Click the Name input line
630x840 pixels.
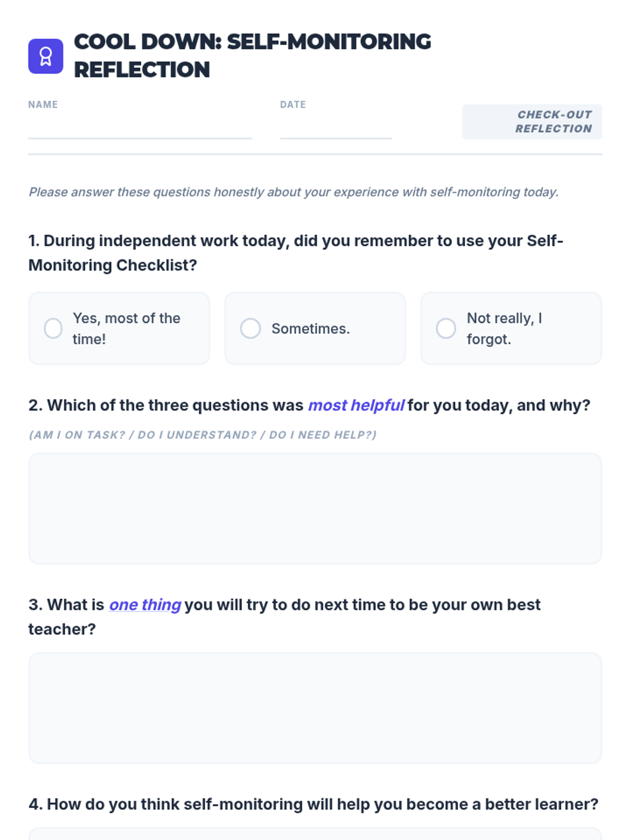point(140,129)
